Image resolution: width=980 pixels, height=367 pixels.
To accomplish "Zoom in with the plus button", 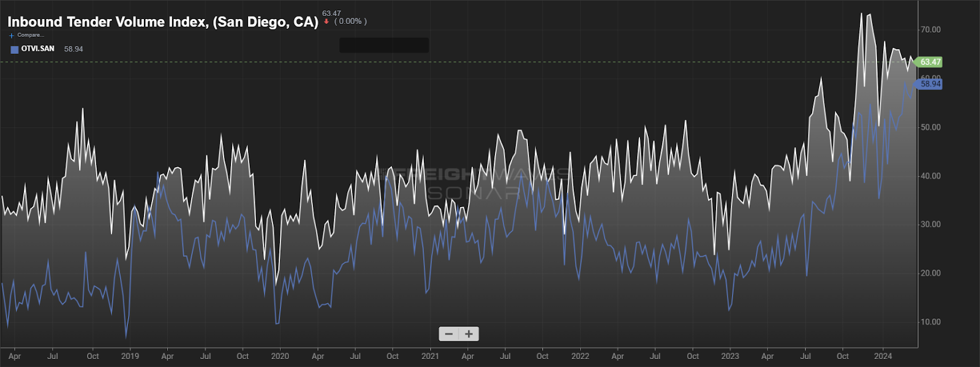I will [x=469, y=334].
